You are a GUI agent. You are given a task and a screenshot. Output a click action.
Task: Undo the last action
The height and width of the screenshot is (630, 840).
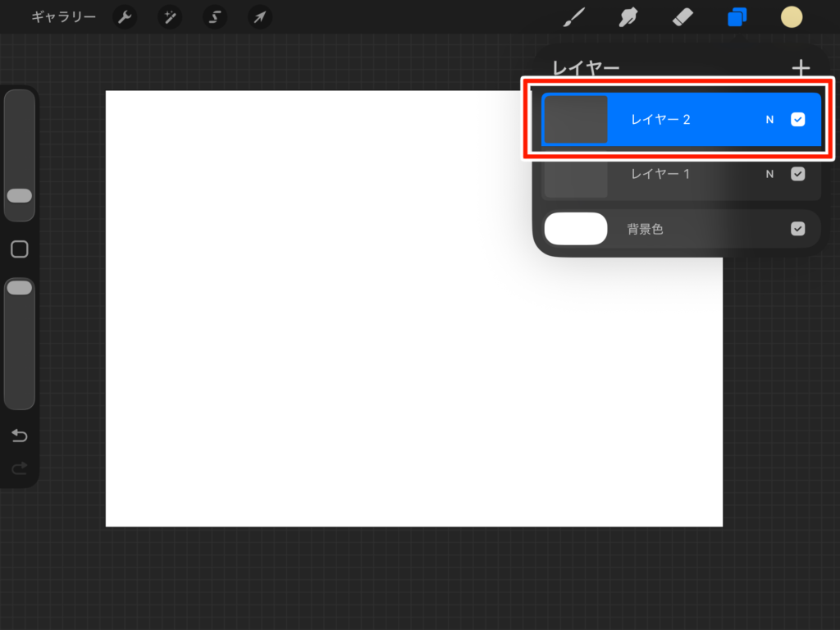point(20,436)
